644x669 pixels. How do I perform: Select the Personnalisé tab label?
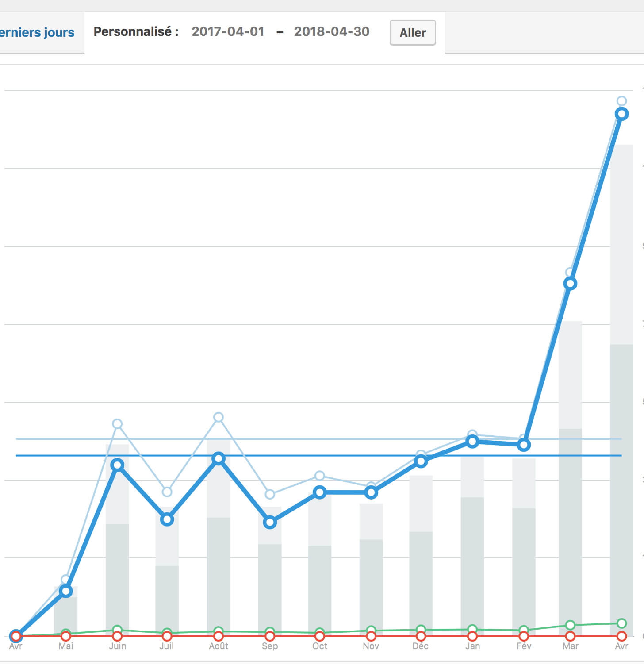pyautogui.click(x=136, y=32)
